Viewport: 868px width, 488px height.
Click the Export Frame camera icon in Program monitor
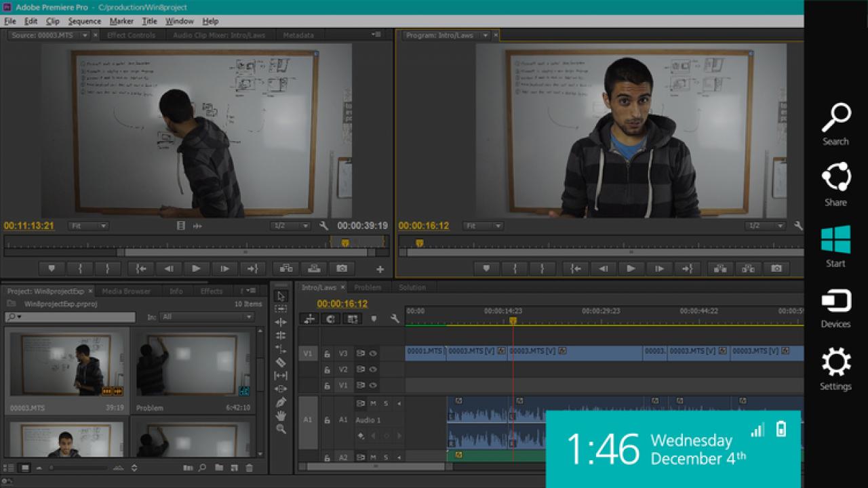click(776, 268)
